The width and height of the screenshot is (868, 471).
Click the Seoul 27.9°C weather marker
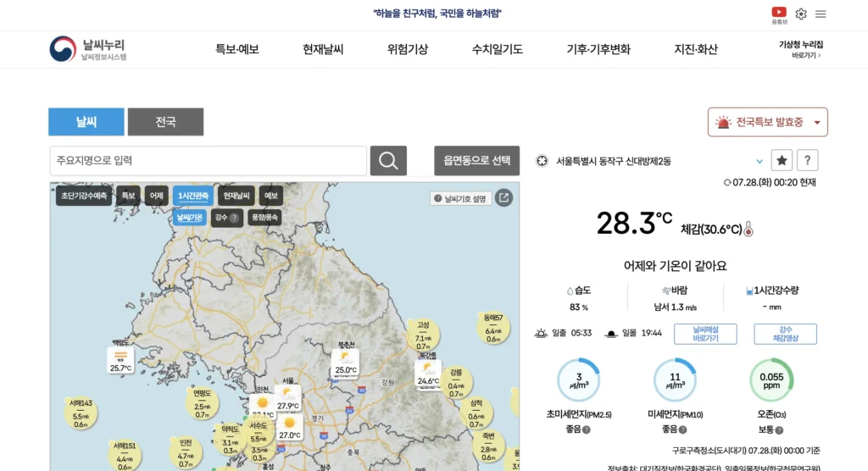288,398
